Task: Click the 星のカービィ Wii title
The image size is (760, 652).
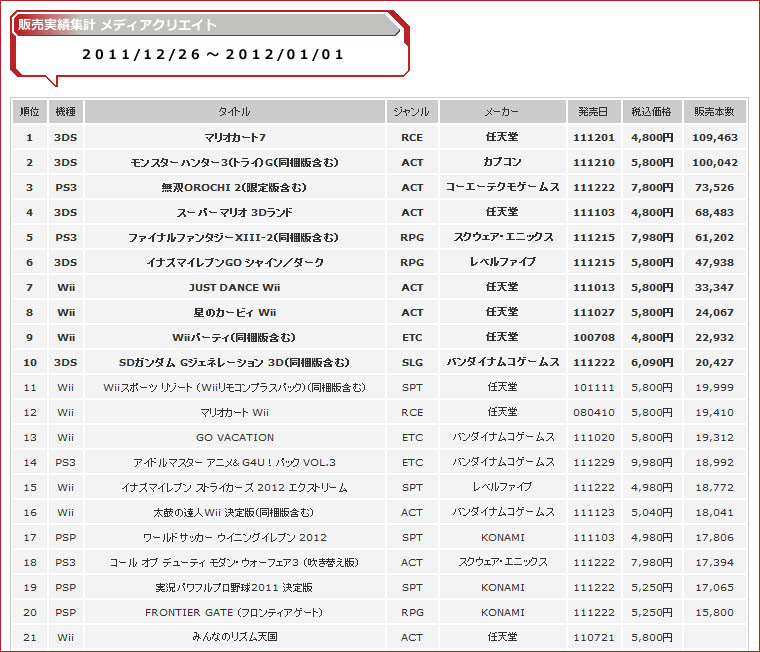Action: [x=235, y=313]
